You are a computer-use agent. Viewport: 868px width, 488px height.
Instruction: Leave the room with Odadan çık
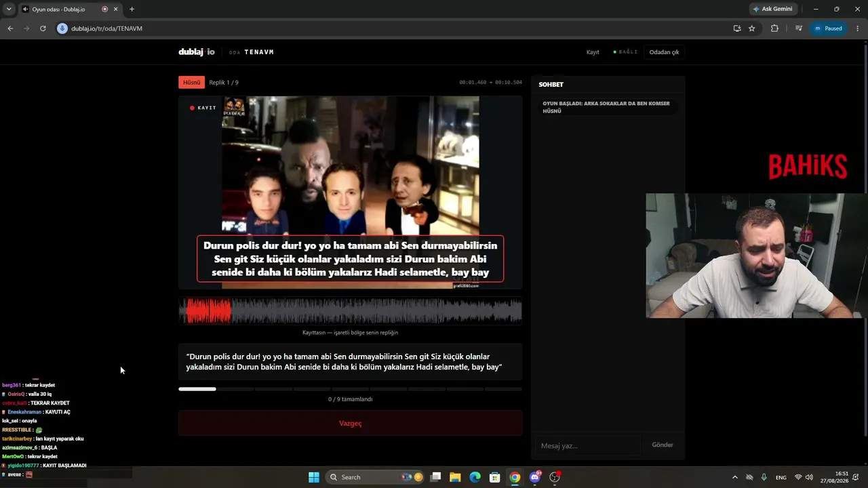tap(664, 52)
